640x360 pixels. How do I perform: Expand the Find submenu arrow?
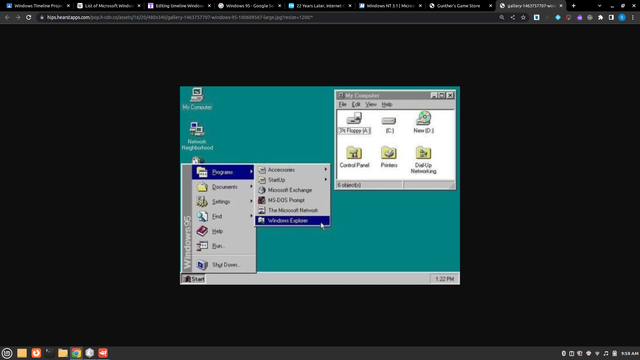251,216
